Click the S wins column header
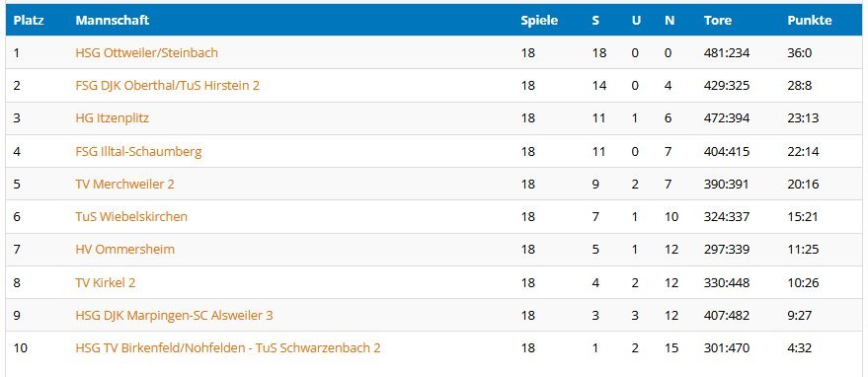The width and height of the screenshot is (868, 377). [x=595, y=21]
